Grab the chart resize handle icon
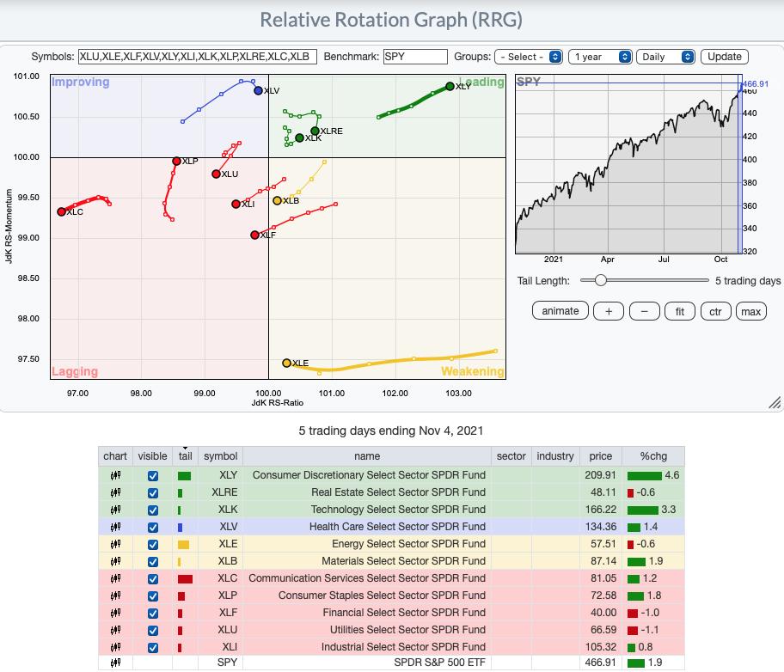The height and width of the screenshot is (672, 784). click(775, 403)
